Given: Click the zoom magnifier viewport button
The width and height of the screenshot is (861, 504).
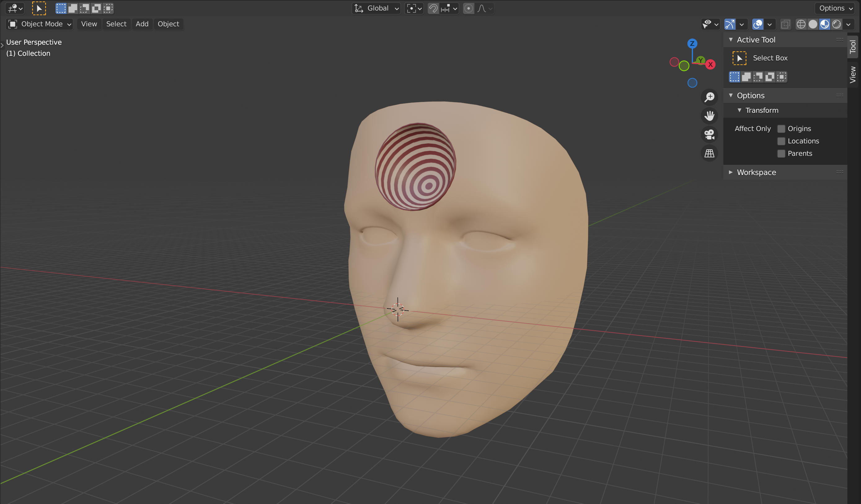Looking at the screenshot, I should pyautogui.click(x=709, y=97).
